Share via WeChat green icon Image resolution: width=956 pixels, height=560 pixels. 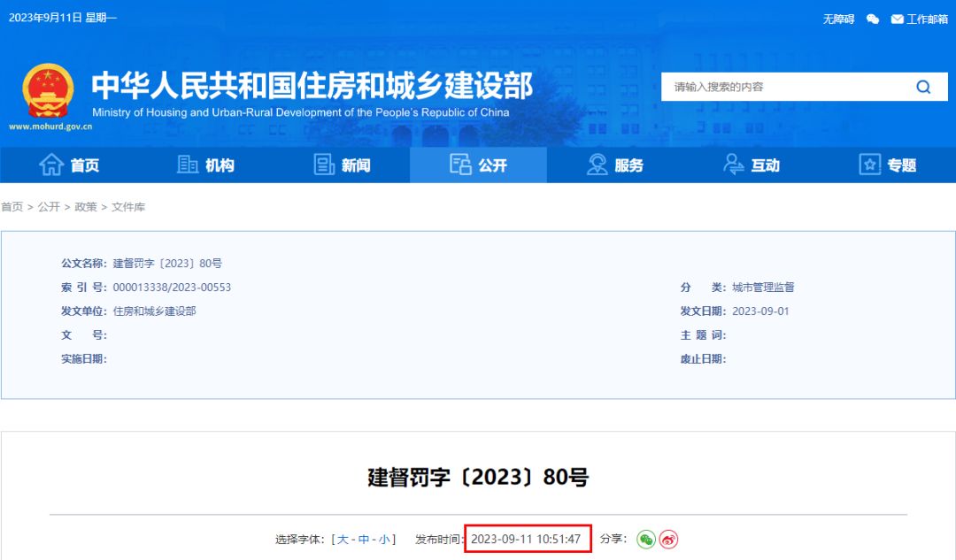[x=646, y=539]
